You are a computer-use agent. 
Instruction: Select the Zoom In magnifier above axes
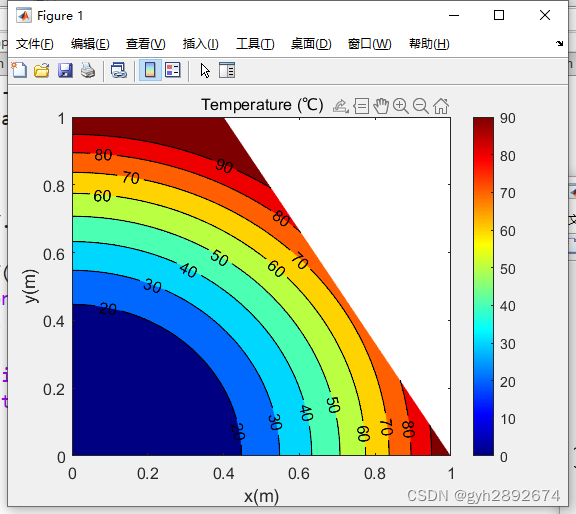(x=401, y=106)
